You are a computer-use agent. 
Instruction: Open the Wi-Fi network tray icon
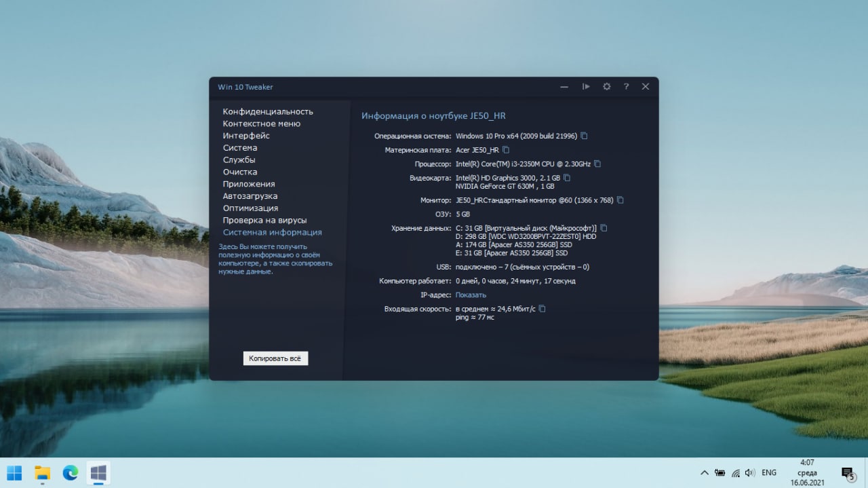(x=735, y=472)
